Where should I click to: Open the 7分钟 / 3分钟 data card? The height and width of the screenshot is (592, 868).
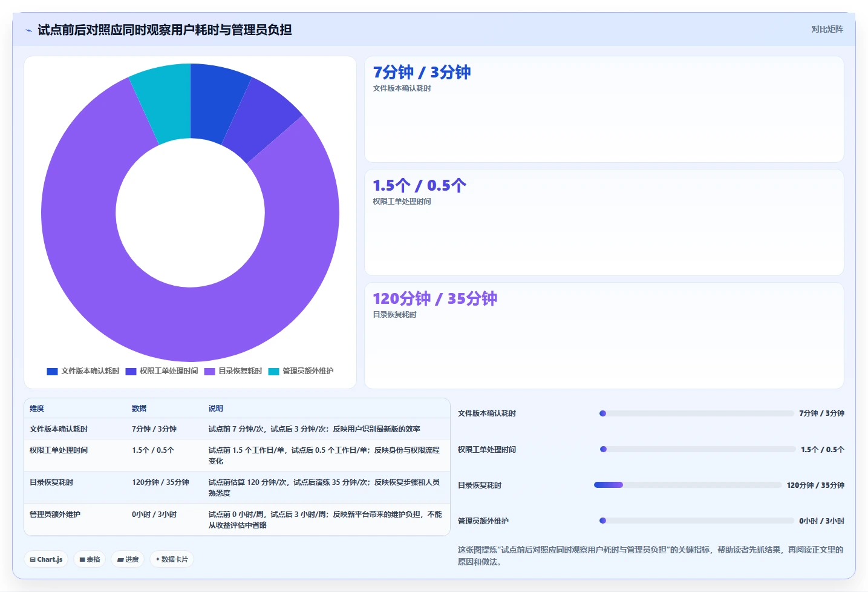pyautogui.click(x=604, y=110)
